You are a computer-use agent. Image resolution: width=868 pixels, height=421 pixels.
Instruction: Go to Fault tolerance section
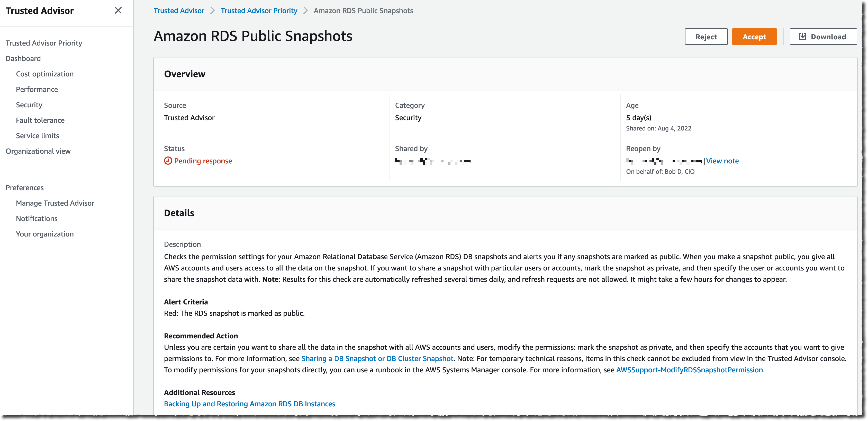coord(40,120)
